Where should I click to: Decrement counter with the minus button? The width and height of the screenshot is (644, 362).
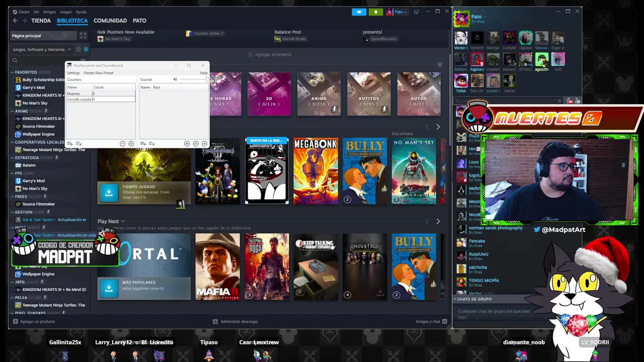tap(122, 144)
